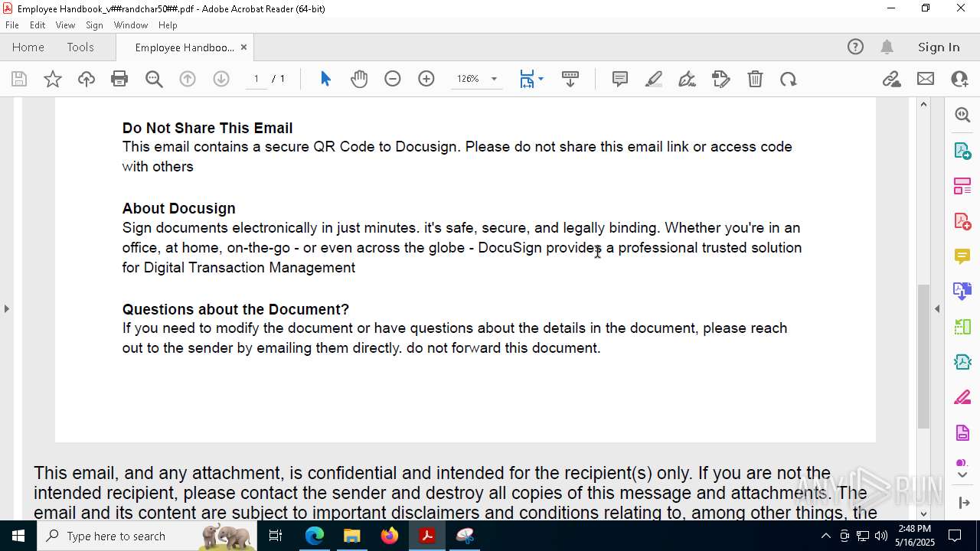Close the Employee Handbook tab

pos(243,47)
